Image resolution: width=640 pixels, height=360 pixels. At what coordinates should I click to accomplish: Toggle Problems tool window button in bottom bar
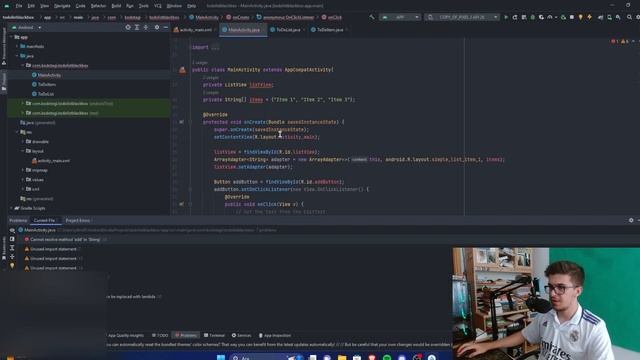[x=186, y=336]
